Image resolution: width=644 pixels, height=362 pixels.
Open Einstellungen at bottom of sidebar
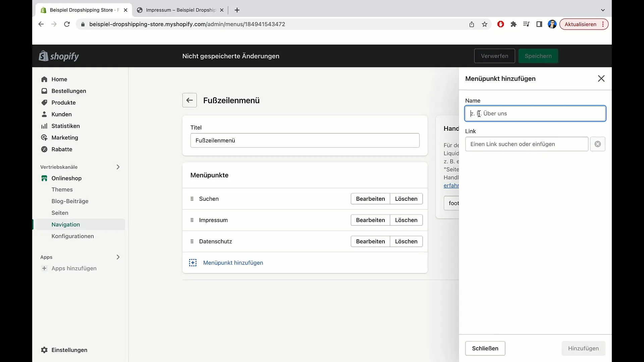(x=69, y=350)
